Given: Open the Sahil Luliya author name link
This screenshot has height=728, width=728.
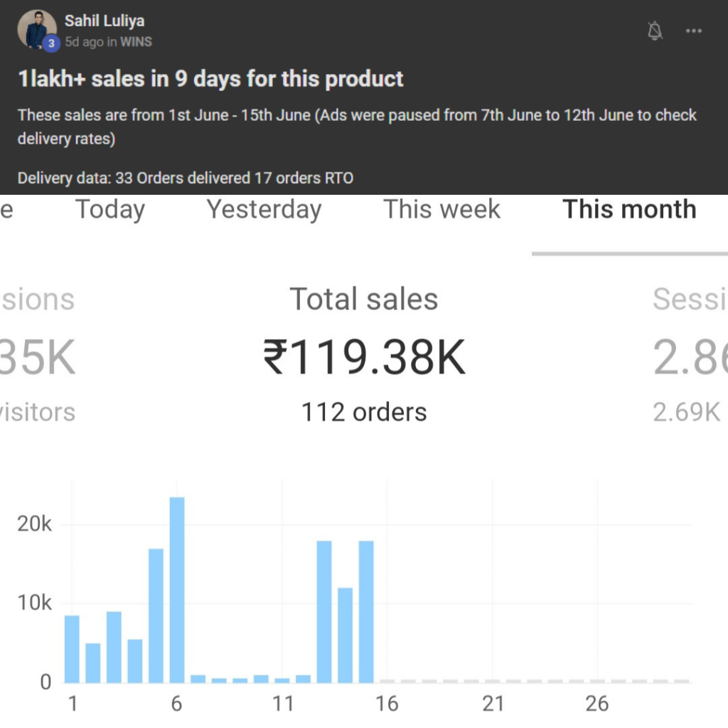Looking at the screenshot, I should coord(104,21).
